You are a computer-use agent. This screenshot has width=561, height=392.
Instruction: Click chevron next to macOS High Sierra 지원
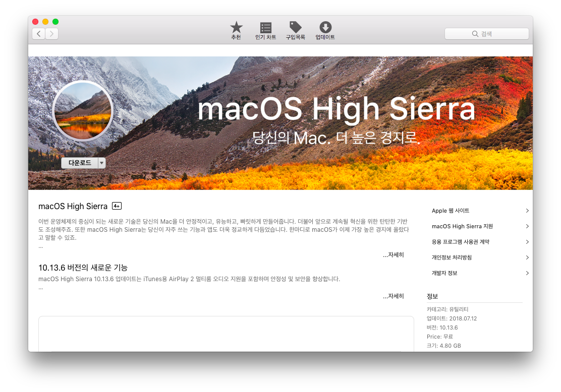527,226
